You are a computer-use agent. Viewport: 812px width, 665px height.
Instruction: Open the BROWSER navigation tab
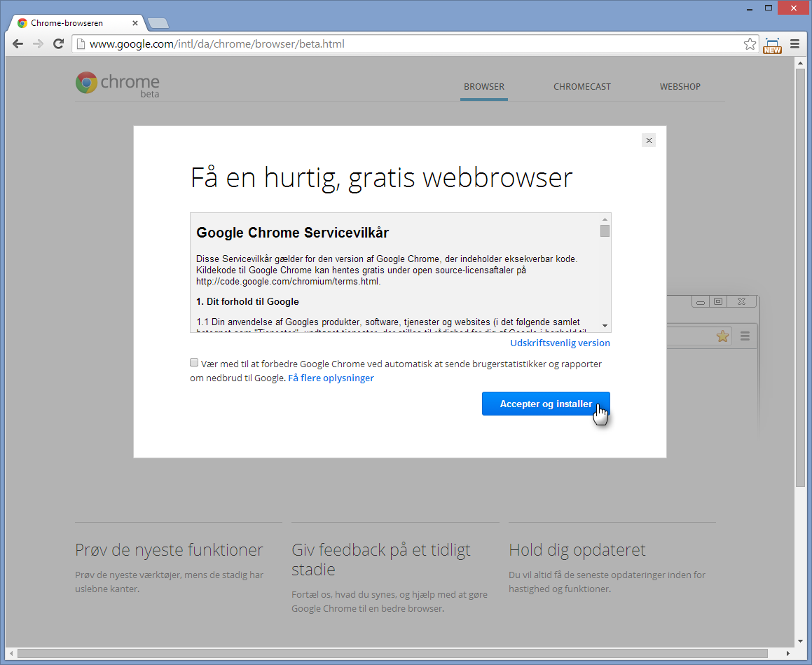tap(483, 87)
